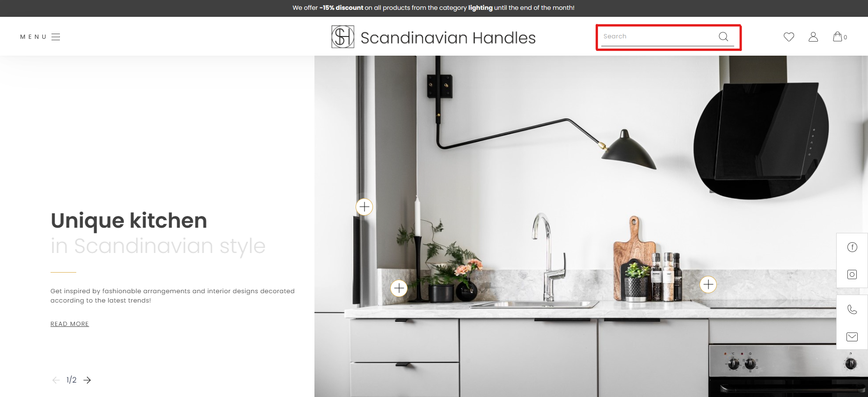The image size is (868, 397).
Task: Click the magnifier search icon
Action: coord(723,36)
